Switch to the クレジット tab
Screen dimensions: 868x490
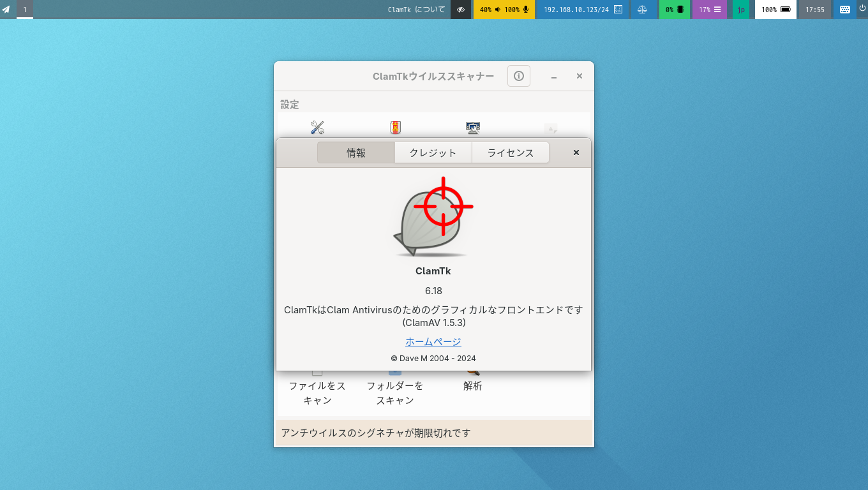tap(433, 152)
